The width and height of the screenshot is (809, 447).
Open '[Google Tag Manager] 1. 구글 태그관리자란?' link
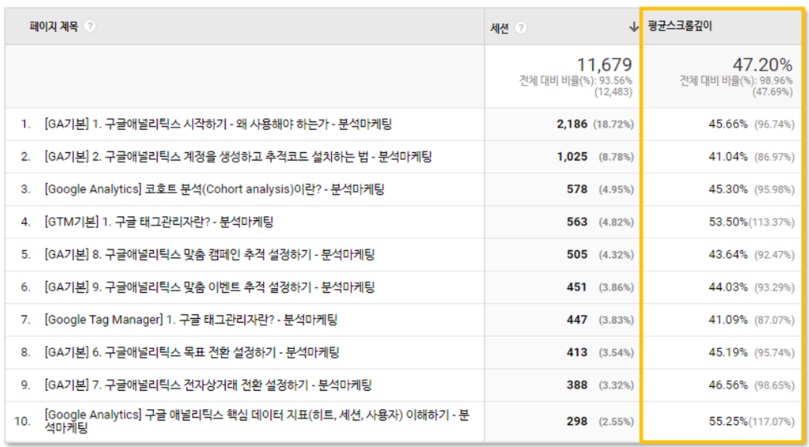[x=191, y=320]
